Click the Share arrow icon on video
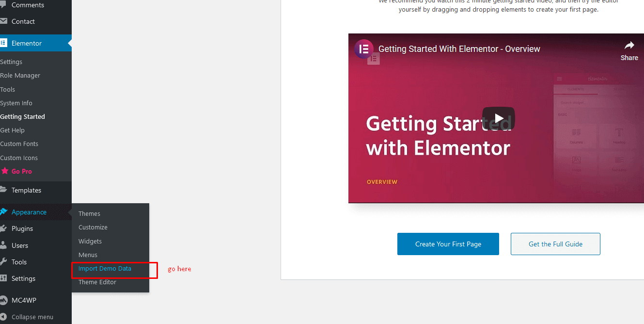Viewport: 644px width, 324px height. (629, 46)
